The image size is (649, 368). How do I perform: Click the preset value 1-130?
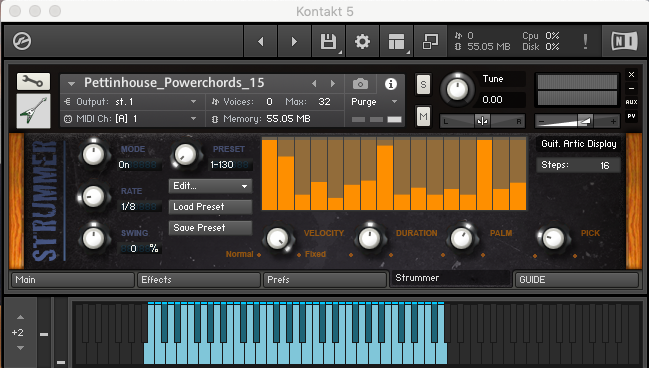pos(222,165)
